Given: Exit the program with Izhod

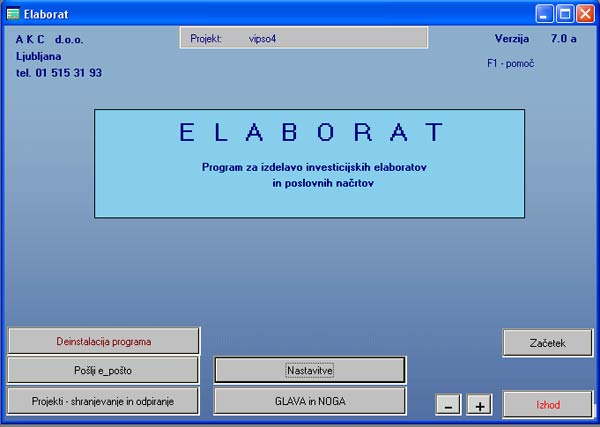Looking at the screenshot, I should (547, 405).
